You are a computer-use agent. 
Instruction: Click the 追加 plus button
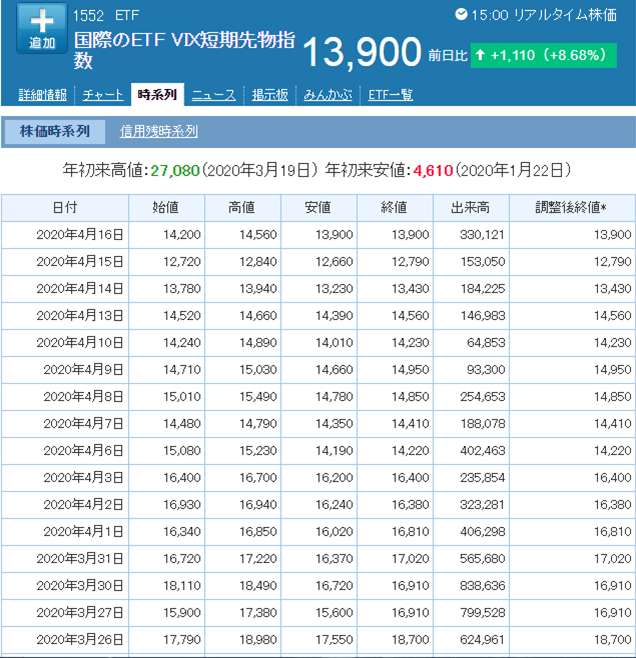(x=42, y=28)
